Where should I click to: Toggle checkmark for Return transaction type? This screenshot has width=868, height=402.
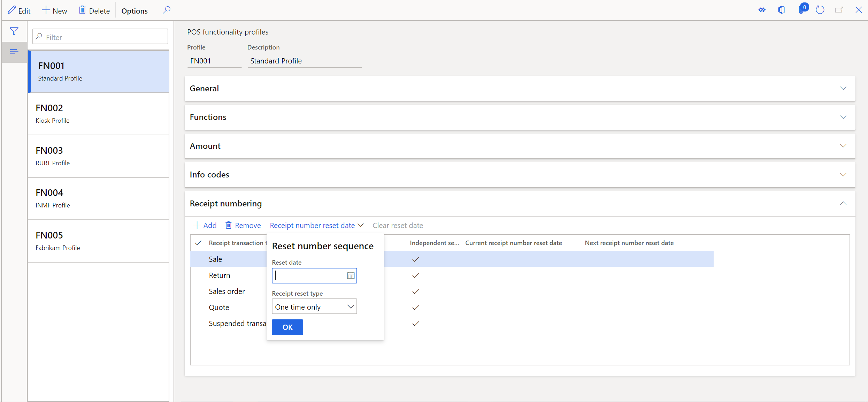(x=198, y=275)
